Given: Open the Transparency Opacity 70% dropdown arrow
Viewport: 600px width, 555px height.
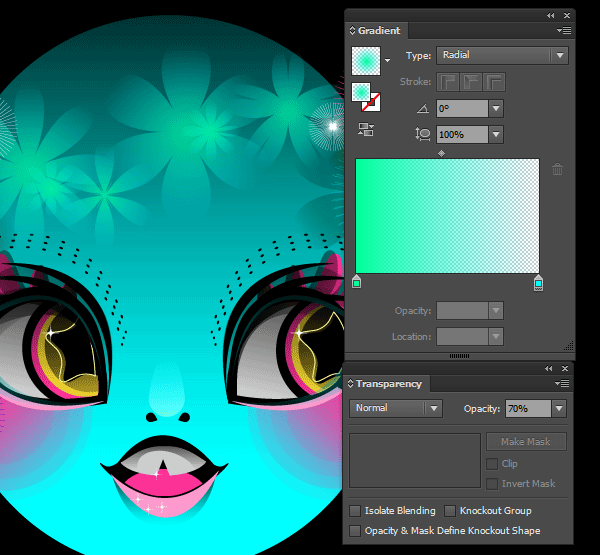Looking at the screenshot, I should coord(558,408).
